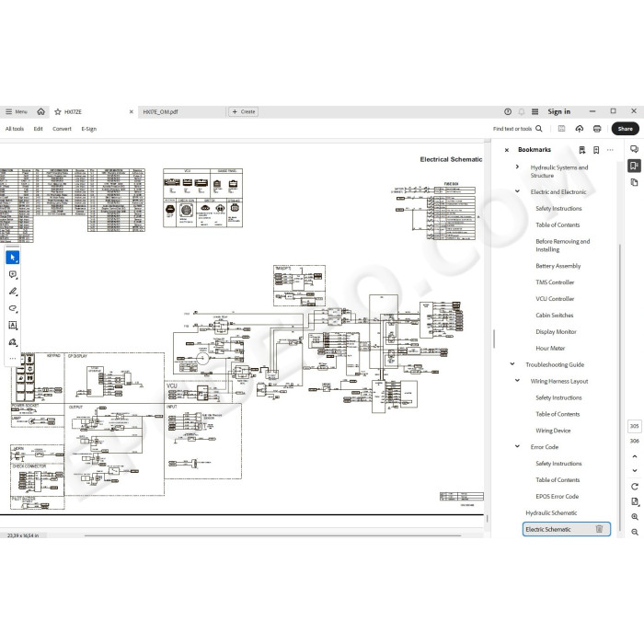Click the rotate page icon
This screenshot has height=644, width=644.
coord(635,487)
